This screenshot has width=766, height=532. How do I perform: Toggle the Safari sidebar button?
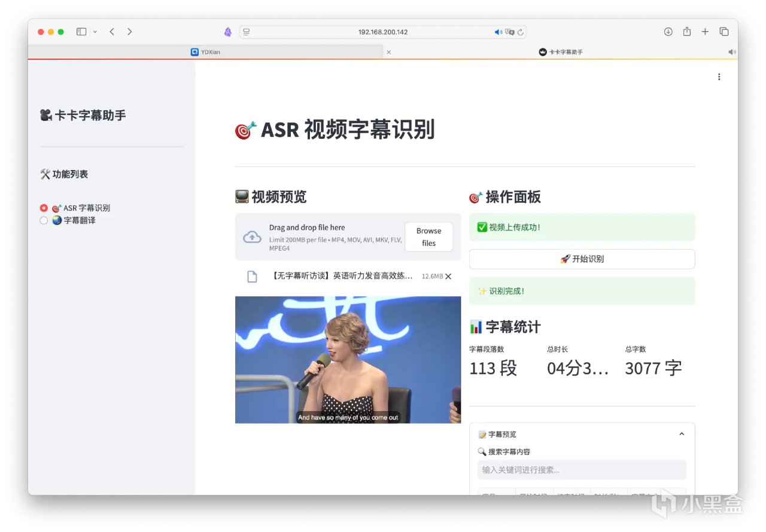81,32
